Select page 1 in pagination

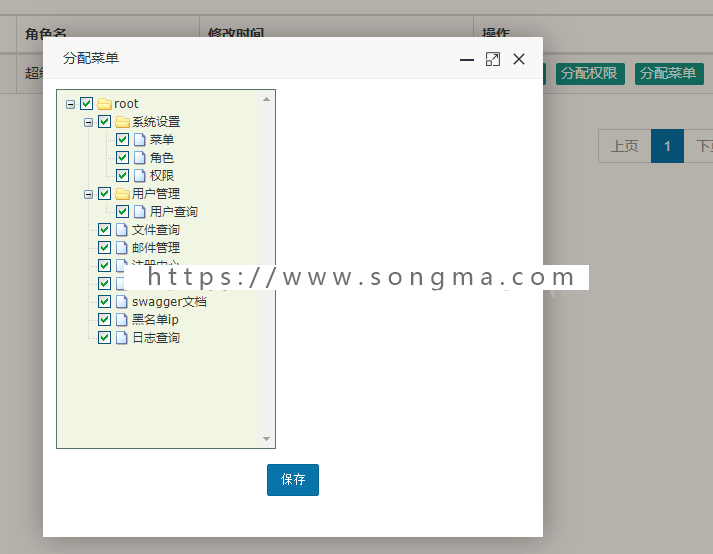coord(668,146)
